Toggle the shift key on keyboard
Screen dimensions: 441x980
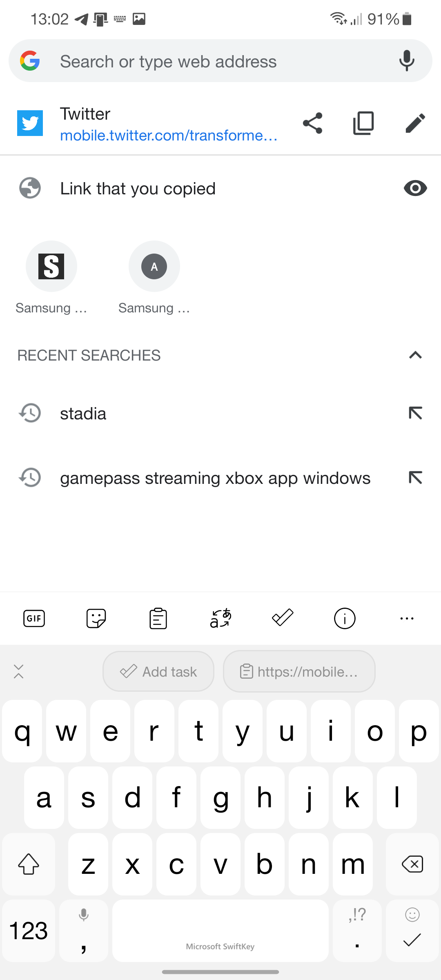[x=29, y=864]
